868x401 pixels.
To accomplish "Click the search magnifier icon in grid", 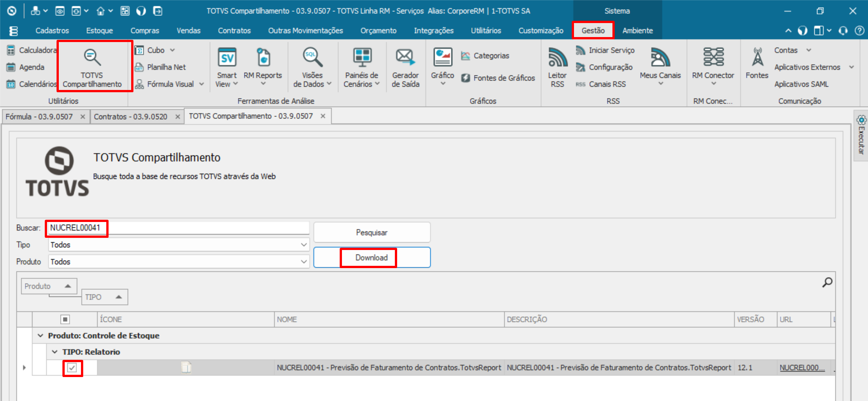I will click(827, 283).
